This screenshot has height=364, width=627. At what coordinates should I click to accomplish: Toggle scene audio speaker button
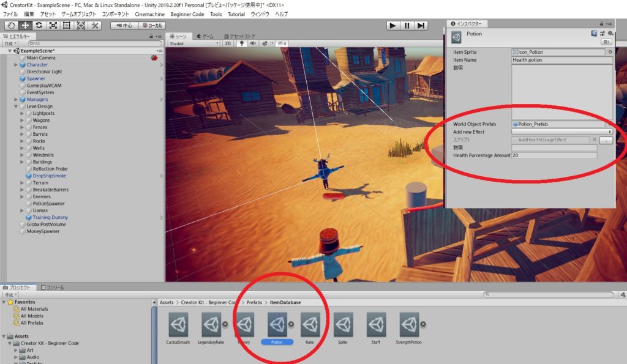253,43
